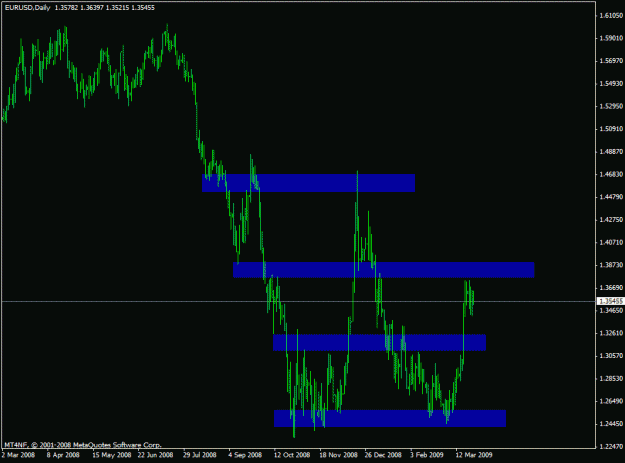Click the 1.46830 price axis label
Screen dimensions: 625x463
[x=611, y=175]
